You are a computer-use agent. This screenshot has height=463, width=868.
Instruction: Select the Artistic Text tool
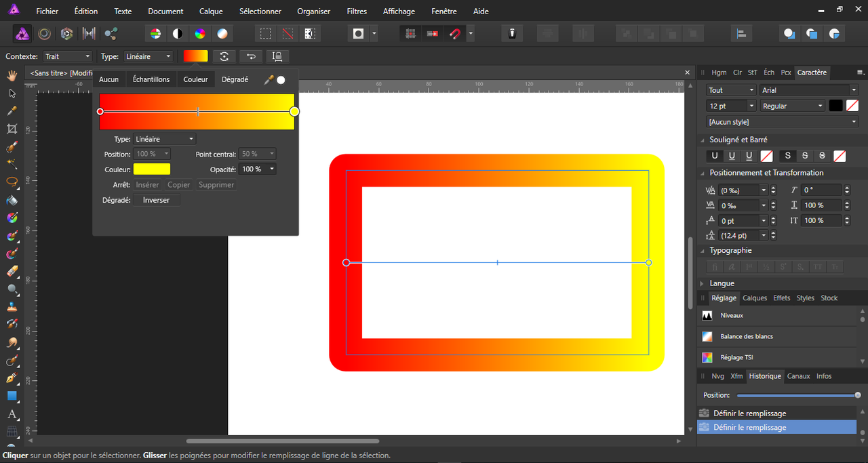(12, 414)
